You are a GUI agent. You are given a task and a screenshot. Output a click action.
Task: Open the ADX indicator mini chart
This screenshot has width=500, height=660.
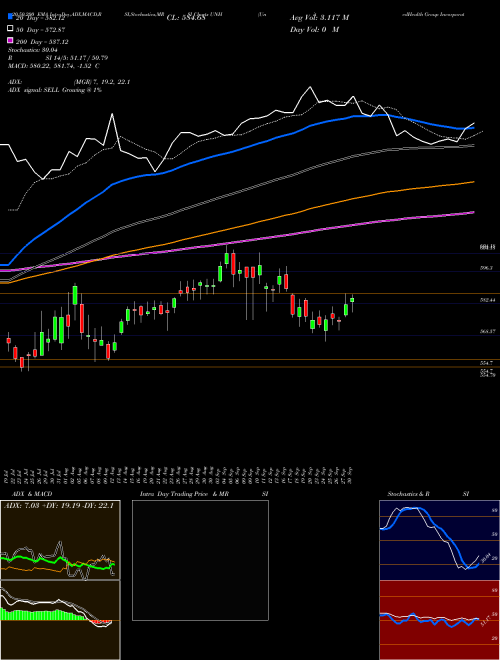point(60,540)
